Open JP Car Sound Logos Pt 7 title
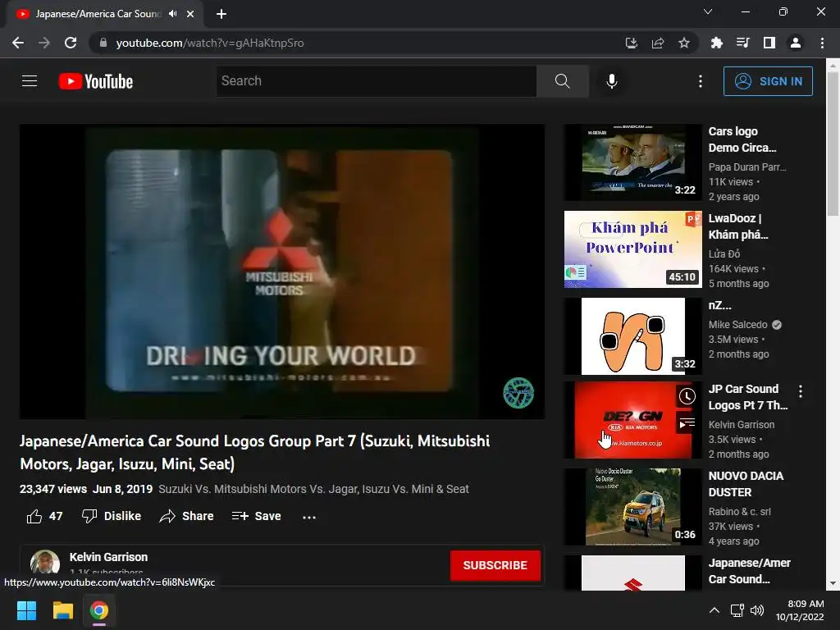The image size is (840, 630). (748, 397)
